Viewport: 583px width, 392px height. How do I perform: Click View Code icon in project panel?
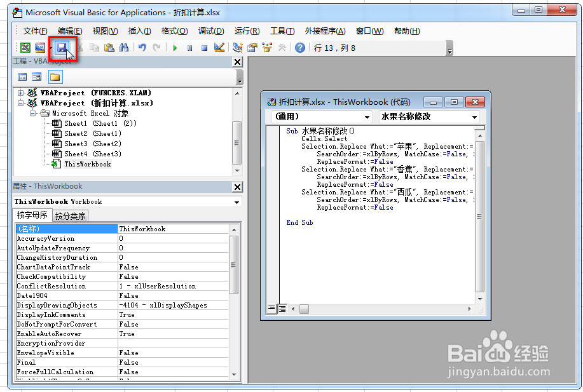(x=22, y=77)
